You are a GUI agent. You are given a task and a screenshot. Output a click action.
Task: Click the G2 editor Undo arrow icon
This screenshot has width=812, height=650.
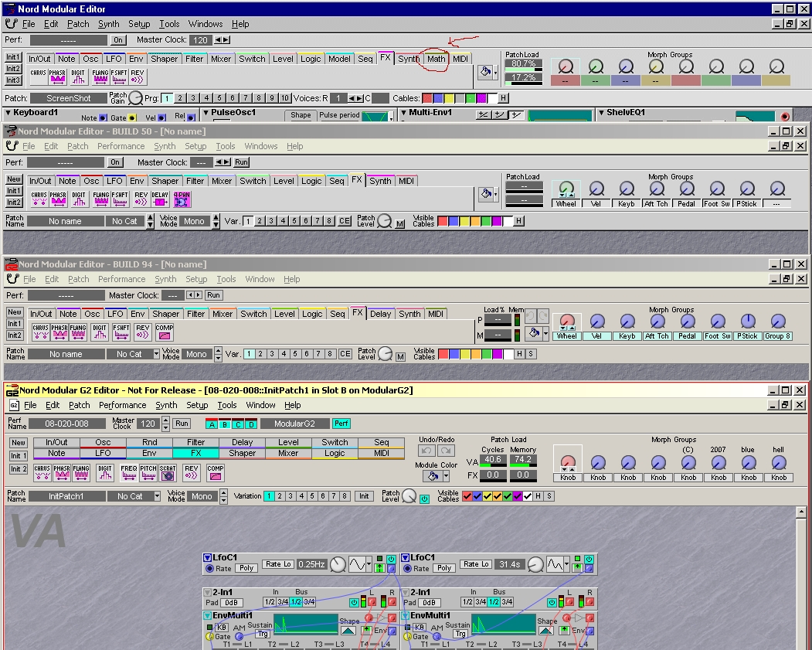(426, 451)
